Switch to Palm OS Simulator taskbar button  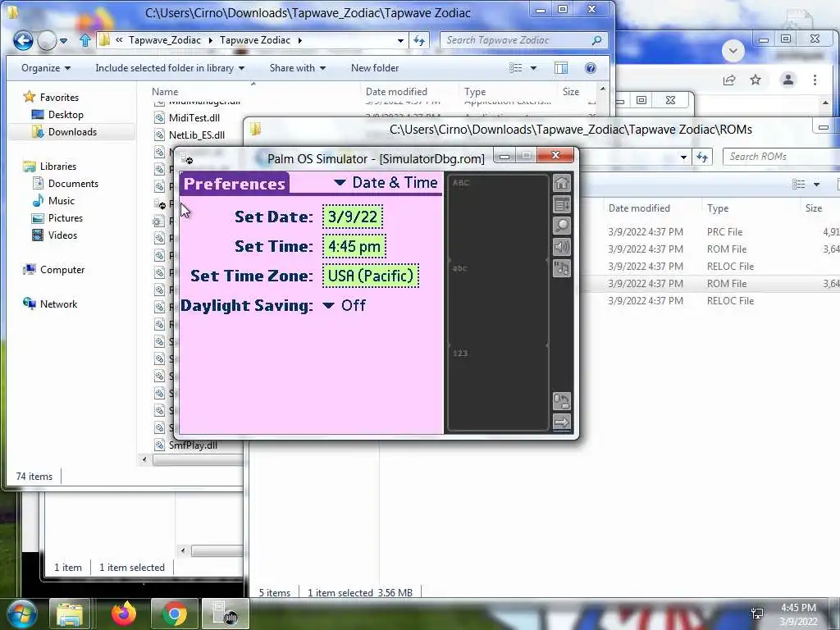225,614
